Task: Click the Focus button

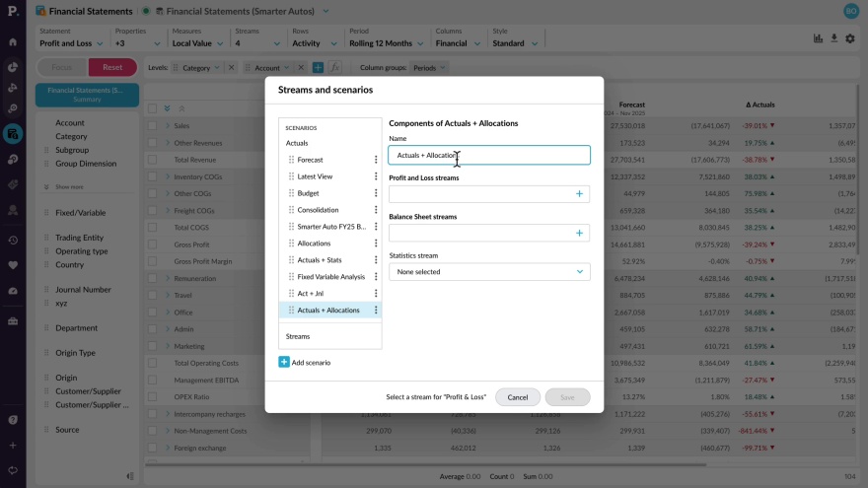Action: click(62, 67)
